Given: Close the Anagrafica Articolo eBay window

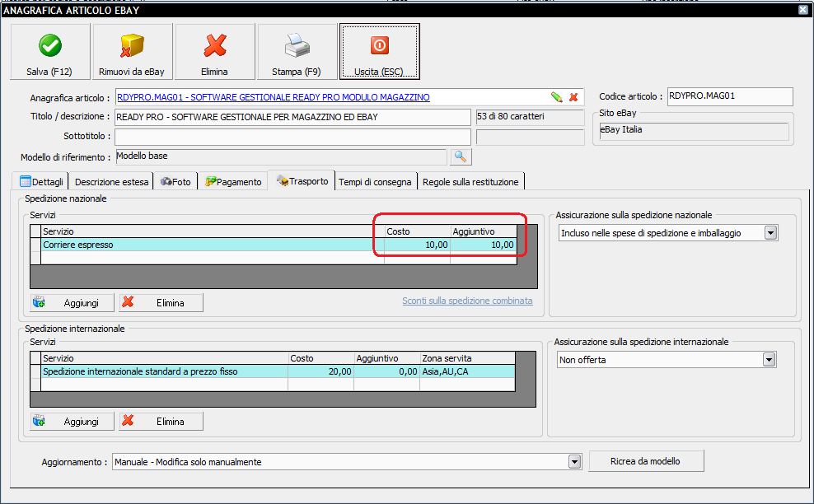Looking at the screenshot, I should (802, 9).
